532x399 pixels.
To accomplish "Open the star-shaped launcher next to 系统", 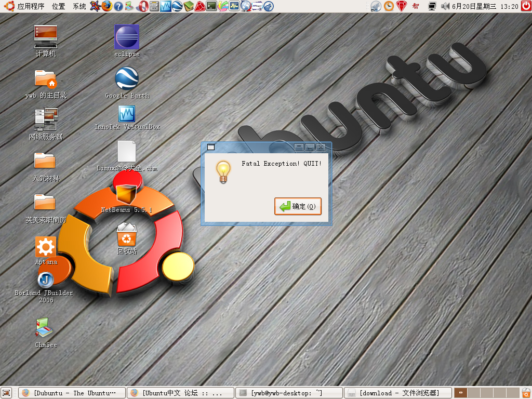I will 96,6.
